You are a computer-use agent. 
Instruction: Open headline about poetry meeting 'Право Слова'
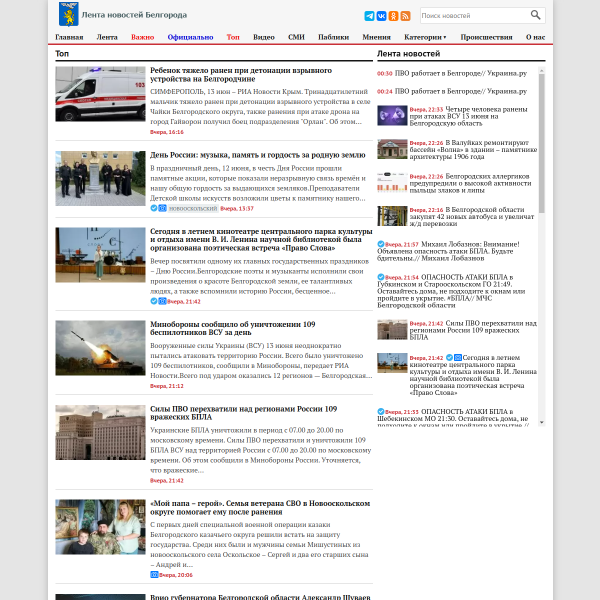coord(261,240)
